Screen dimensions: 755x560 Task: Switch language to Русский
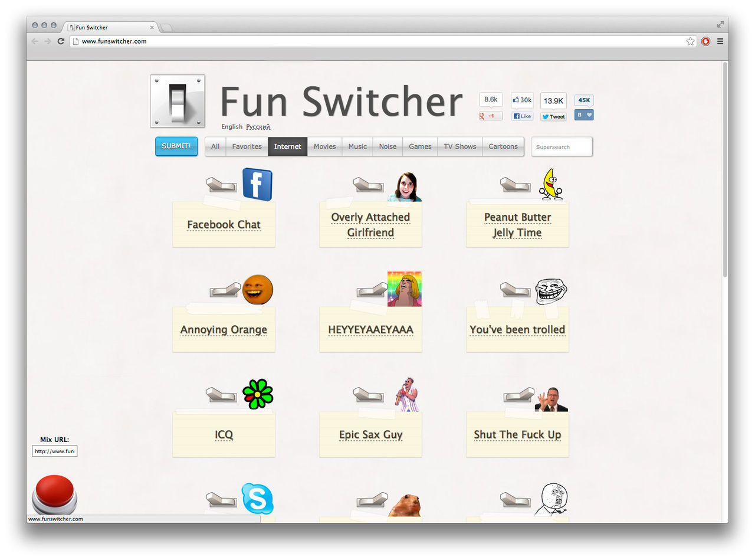point(258,127)
